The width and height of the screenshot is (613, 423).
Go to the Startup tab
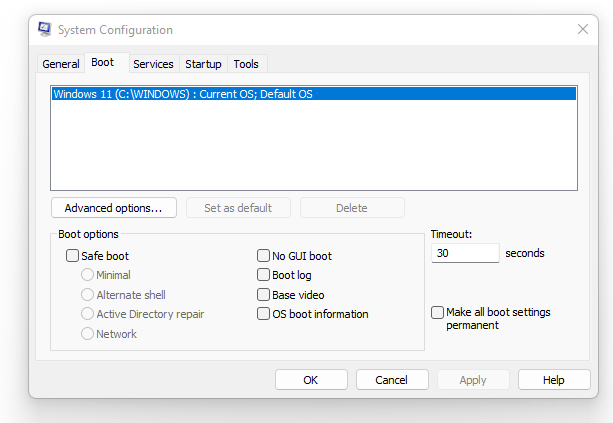(203, 64)
